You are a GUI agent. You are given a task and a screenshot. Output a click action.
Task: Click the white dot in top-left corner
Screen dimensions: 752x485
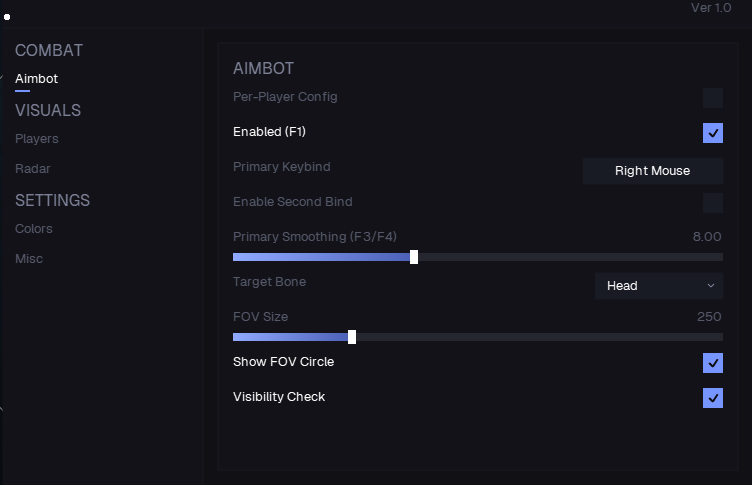(7, 17)
